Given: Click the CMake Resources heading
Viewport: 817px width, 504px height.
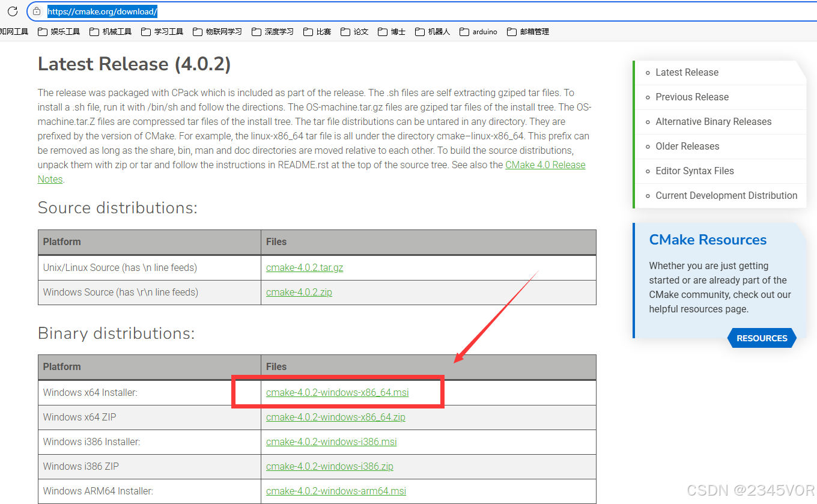Looking at the screenshot, I should tap(708, 240).
